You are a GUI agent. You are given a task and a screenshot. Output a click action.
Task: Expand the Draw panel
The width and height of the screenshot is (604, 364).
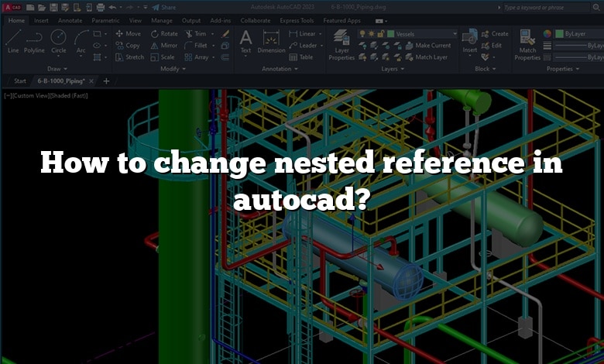point(57,69)
